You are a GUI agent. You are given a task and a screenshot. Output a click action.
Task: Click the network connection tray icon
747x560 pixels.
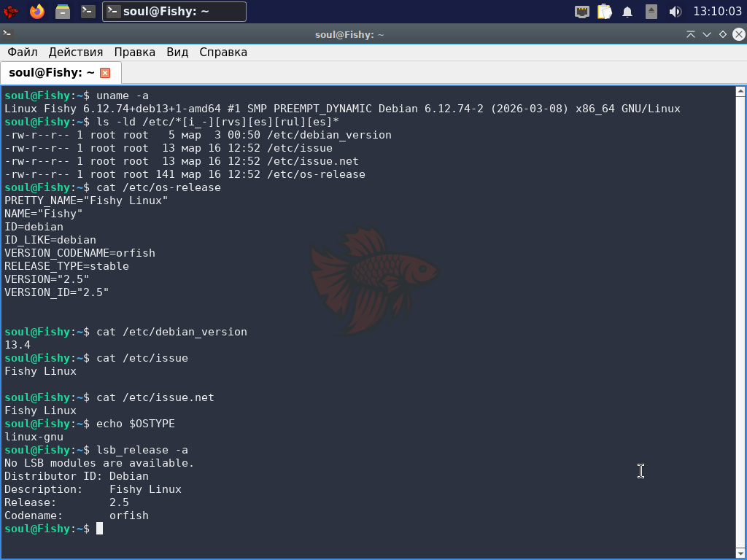pos(581,12)
